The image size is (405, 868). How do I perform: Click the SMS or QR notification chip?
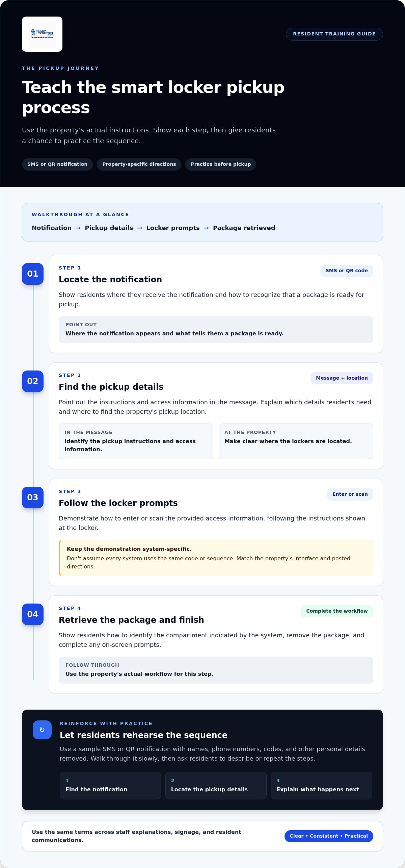pos(57,164)
